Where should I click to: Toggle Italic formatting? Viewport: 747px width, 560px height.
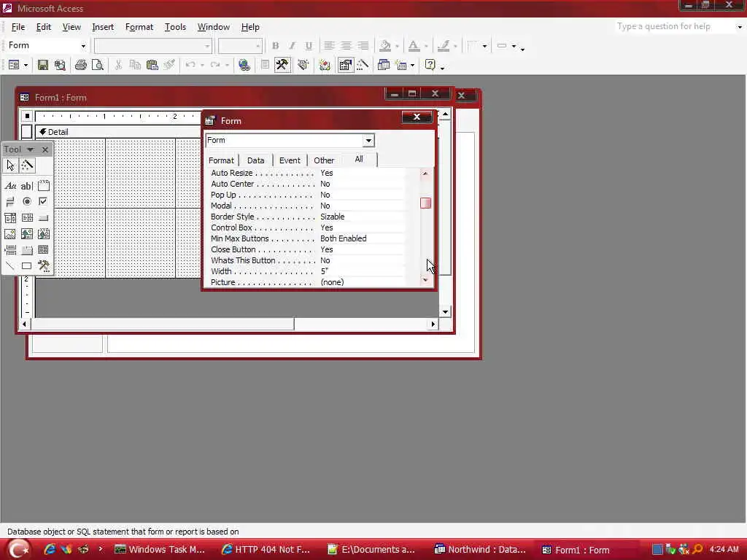click(292, 46)
